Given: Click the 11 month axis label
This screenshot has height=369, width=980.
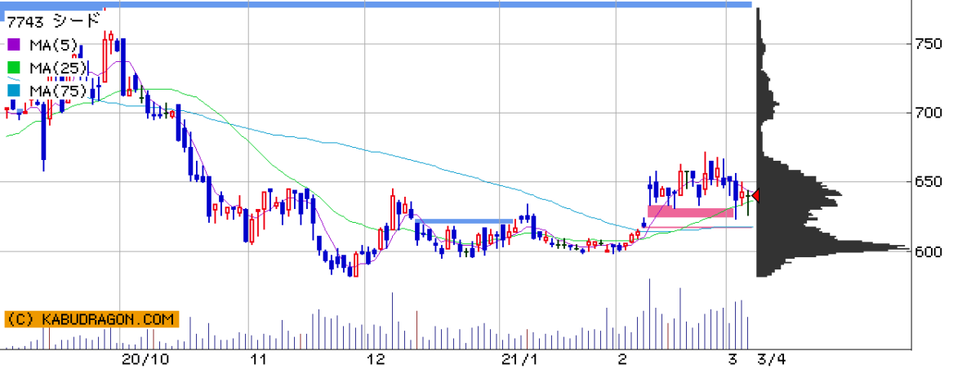Looking at the screenshot, I should (260, 360).
